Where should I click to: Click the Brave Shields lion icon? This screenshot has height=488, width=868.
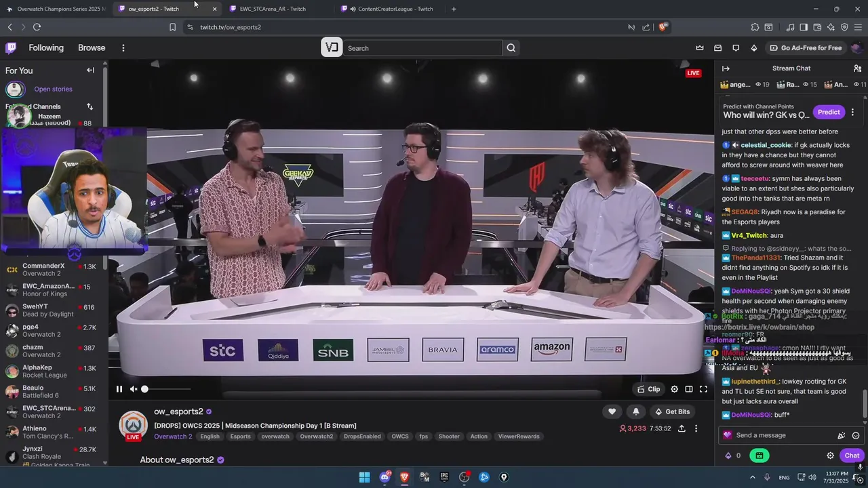point(663,27)
